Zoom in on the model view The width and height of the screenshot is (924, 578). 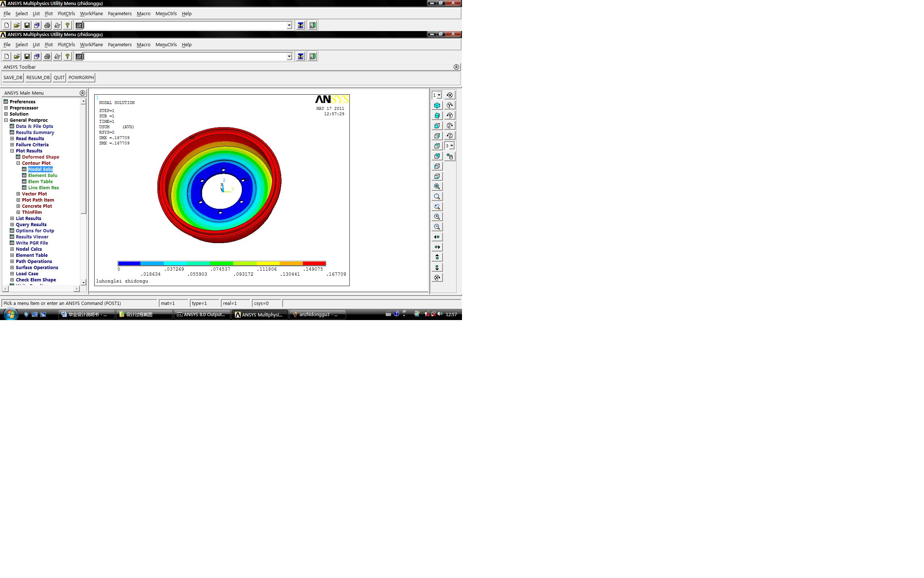tap(437, 217)
